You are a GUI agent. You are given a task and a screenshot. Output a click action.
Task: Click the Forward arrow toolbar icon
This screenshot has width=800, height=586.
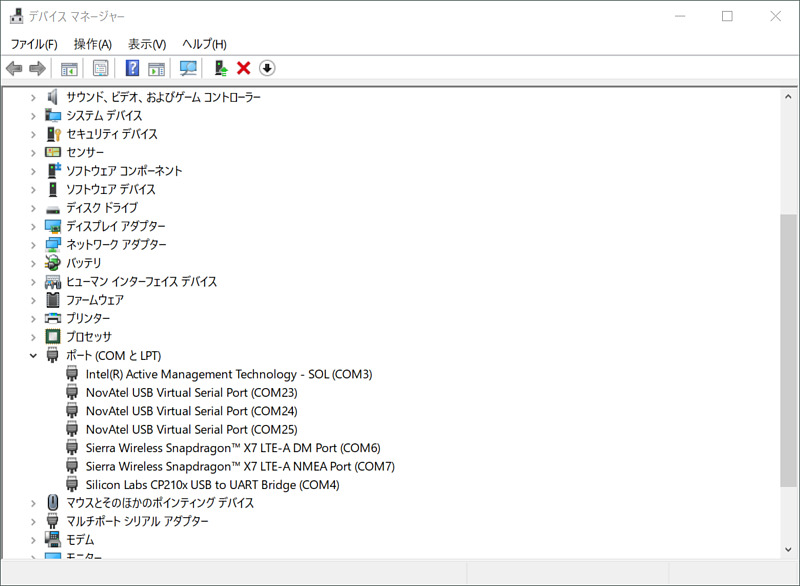[x=37, y=68]
